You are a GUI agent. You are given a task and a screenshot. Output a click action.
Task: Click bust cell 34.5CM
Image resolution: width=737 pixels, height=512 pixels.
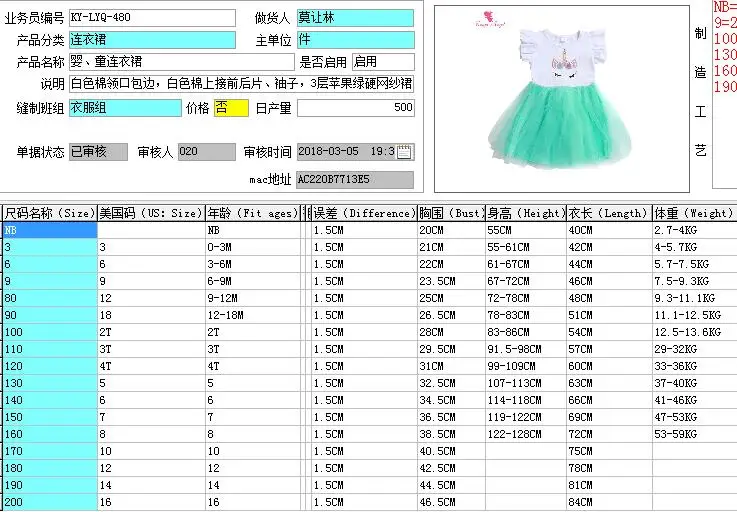tap(451, 400)
